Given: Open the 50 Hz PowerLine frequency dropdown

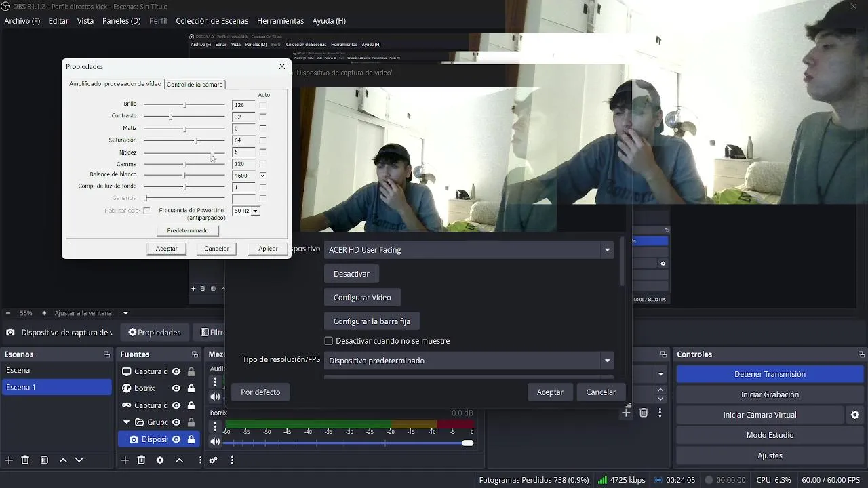Looking at the screenshot, I should (x=246, y=211).
